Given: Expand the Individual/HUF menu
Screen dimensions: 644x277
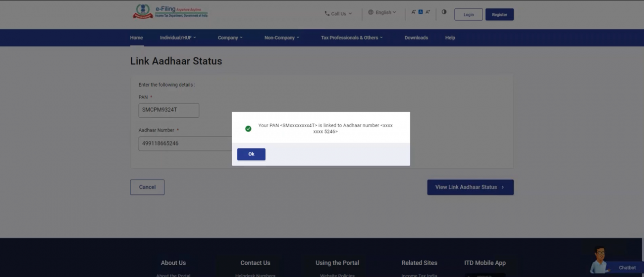Looking at the screenshot, I should pos(178,38).
